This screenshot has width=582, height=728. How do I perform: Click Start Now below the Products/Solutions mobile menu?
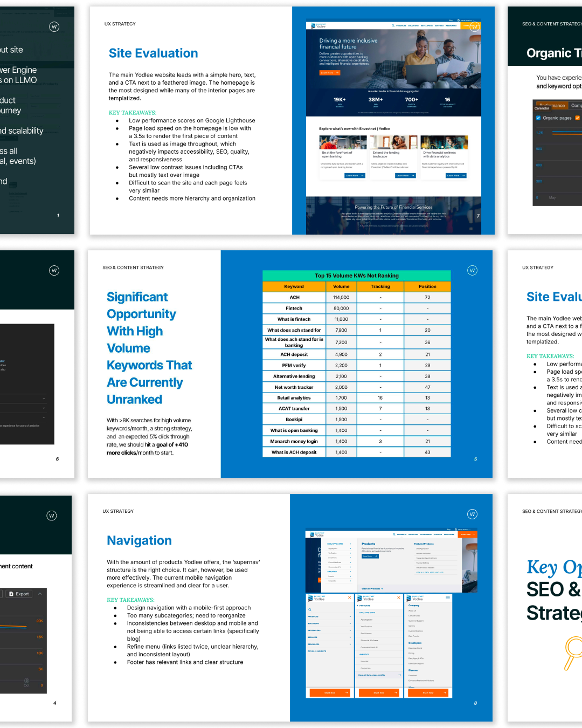[330, 692]
